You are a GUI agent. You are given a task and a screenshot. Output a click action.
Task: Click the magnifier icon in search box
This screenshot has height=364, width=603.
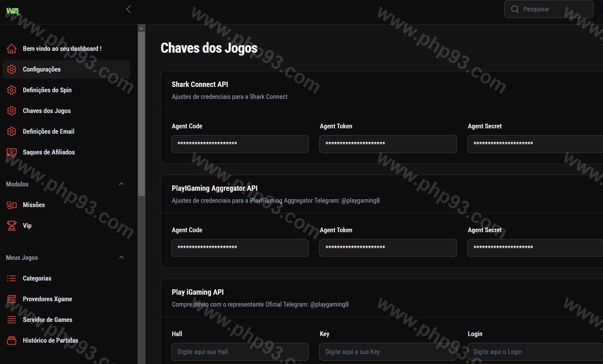click(x=515, y=9)
